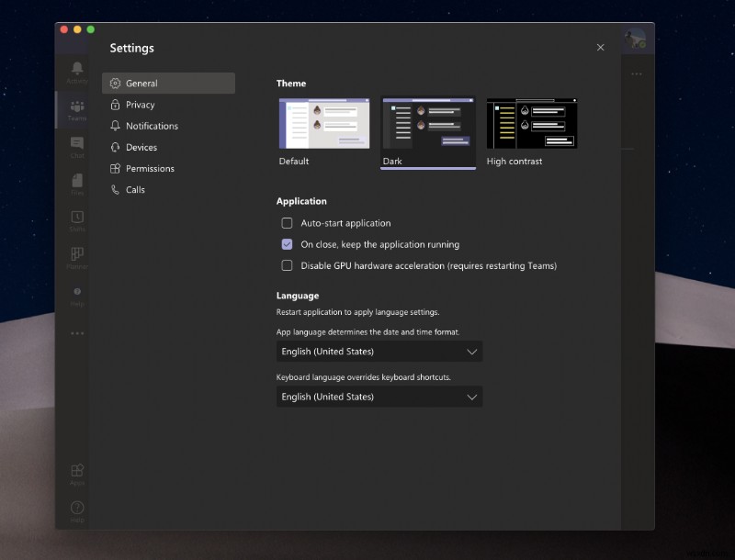
Task: Uncheck keep application running on close
Action: tap(288, 244)
